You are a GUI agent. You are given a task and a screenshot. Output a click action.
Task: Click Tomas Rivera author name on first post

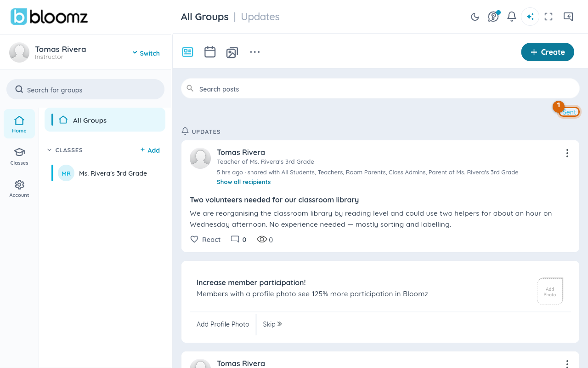pos(241,152)
